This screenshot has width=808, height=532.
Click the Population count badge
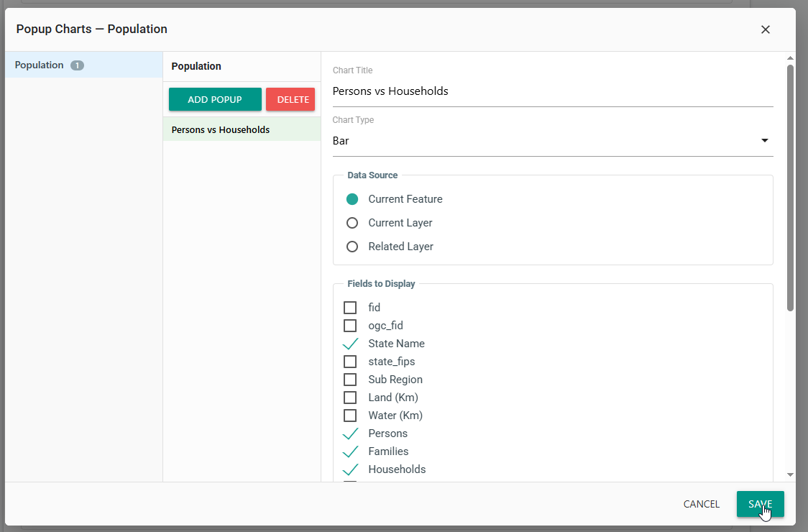point(78,65)
